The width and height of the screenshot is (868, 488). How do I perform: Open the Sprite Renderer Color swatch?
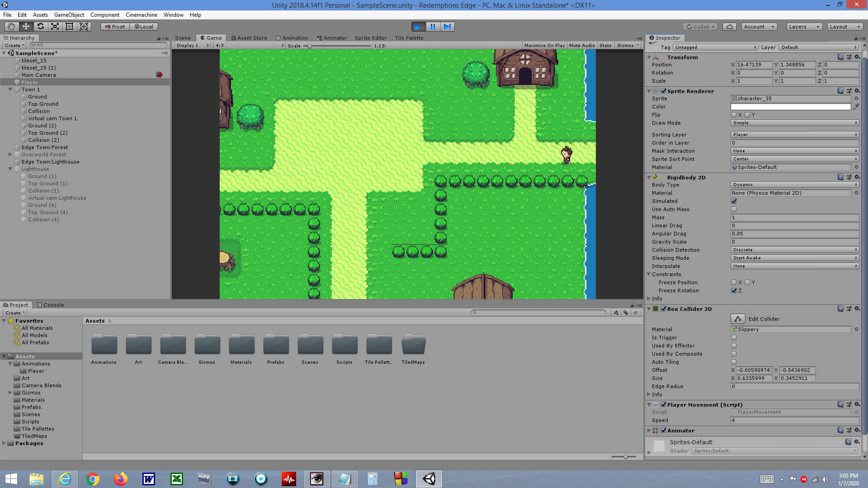[790, 107]
